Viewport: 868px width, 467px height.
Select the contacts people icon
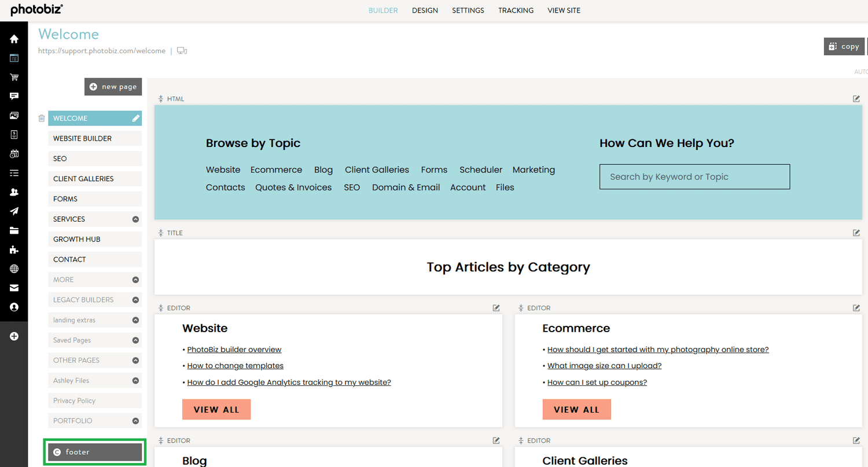pyautogui.click(x=14, y=192)
